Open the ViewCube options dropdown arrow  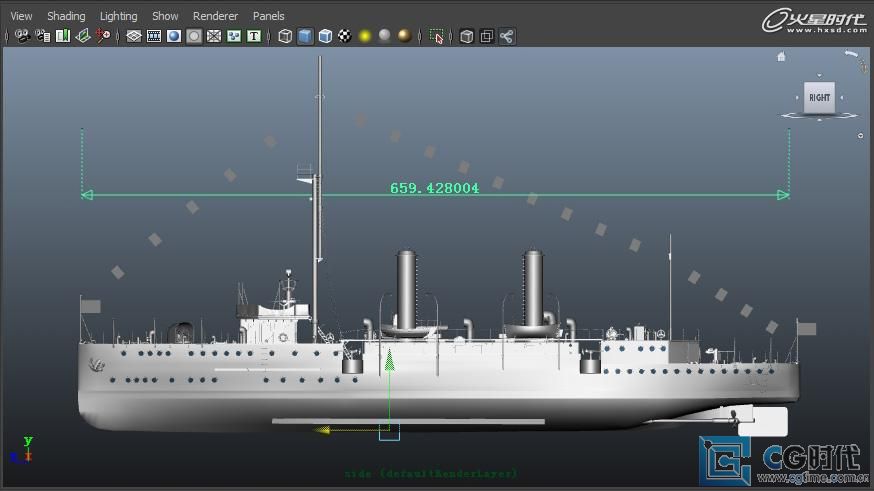(x=861, y=135)
